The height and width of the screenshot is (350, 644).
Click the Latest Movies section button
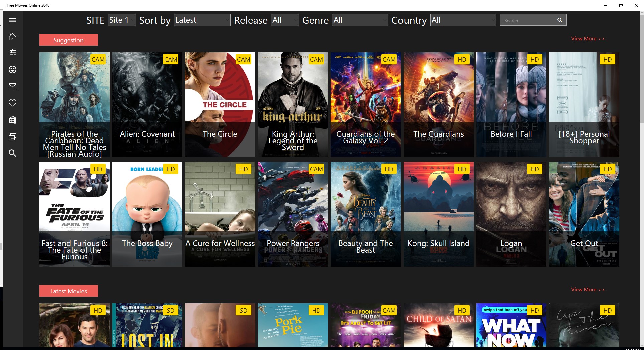[x=68, y=291]
